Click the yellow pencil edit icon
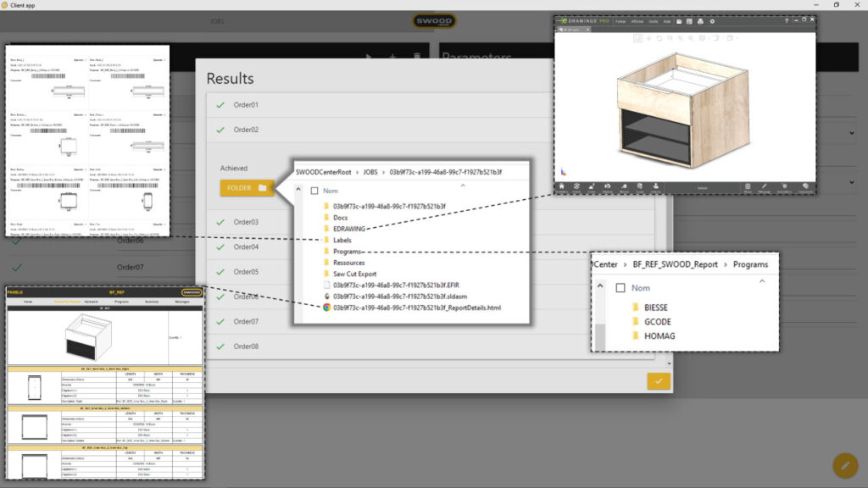Image resolution: width=868 pixels, height=488 pixels. pos(844,465)
